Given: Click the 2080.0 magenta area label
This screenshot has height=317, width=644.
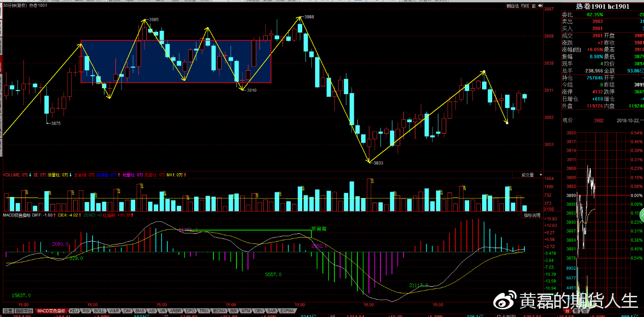Looking at the screenshot, I should 60,244.
